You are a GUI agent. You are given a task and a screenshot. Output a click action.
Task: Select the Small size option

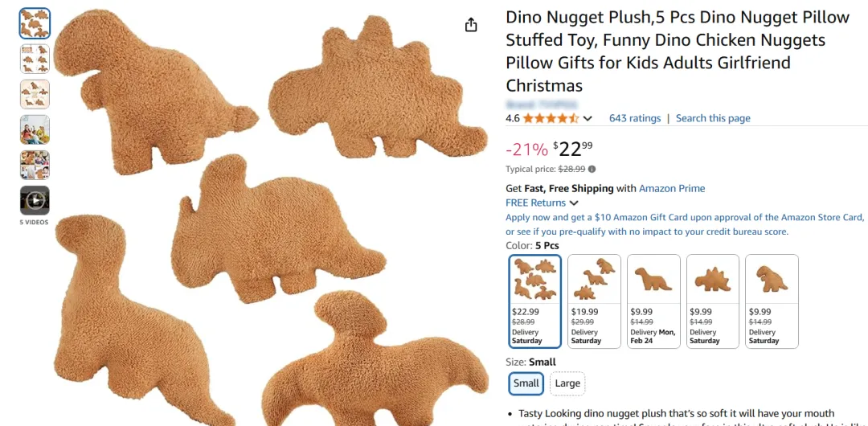(526, 383)
